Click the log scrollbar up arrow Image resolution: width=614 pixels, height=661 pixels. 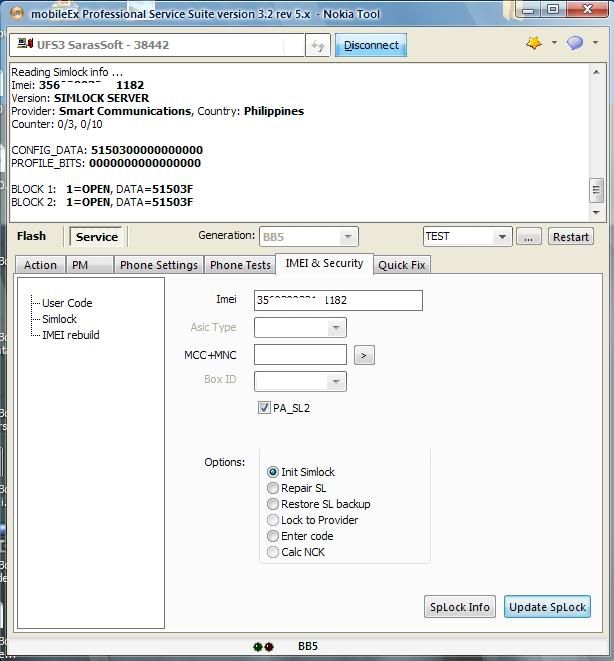click(x=596, y=72)
